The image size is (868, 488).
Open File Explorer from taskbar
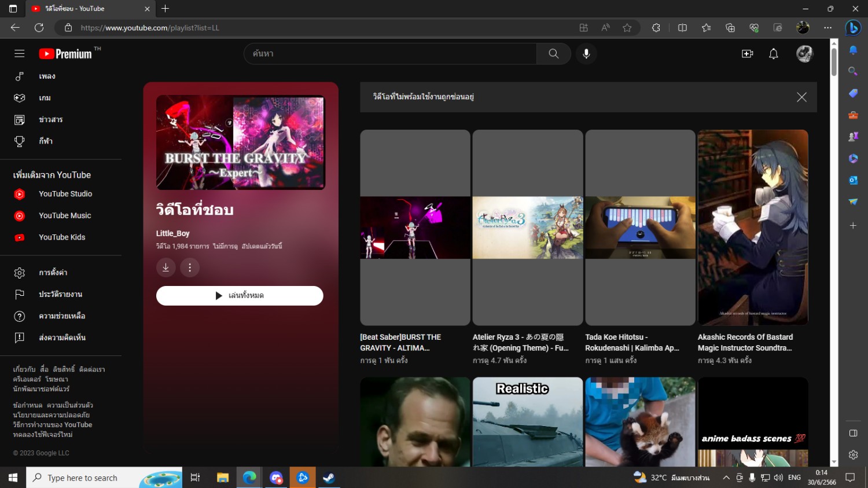223,478
